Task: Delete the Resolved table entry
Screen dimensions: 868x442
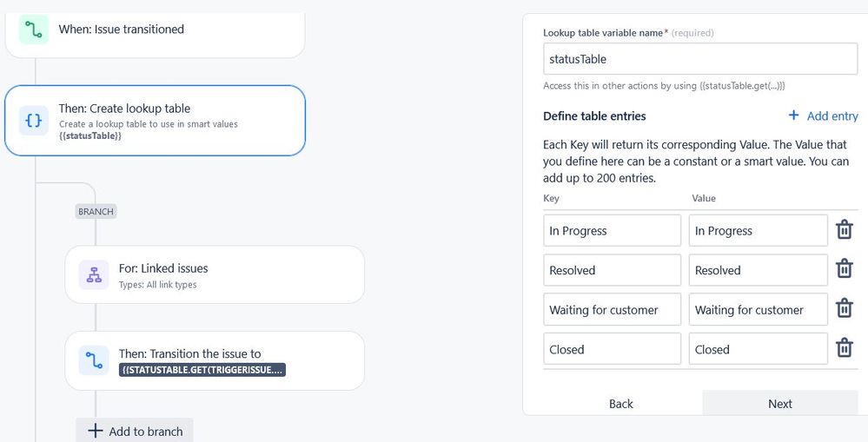Action: click(x=844, y=269)
